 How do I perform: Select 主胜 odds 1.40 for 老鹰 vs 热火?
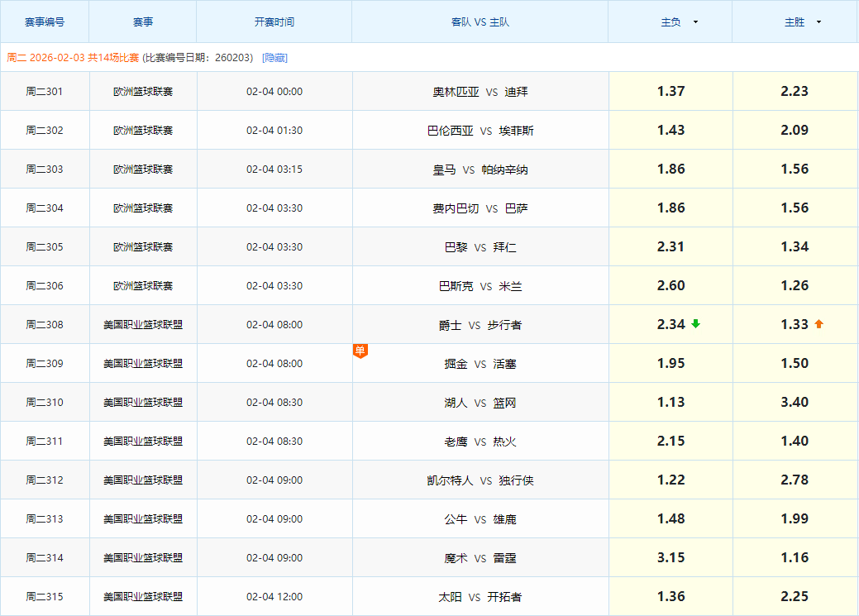click(795, 442)
